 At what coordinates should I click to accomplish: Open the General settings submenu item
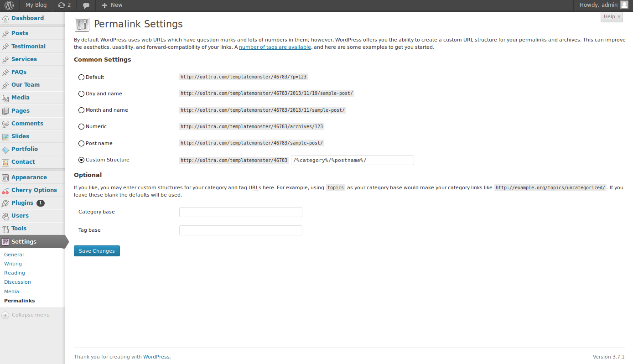click(14, 255)
